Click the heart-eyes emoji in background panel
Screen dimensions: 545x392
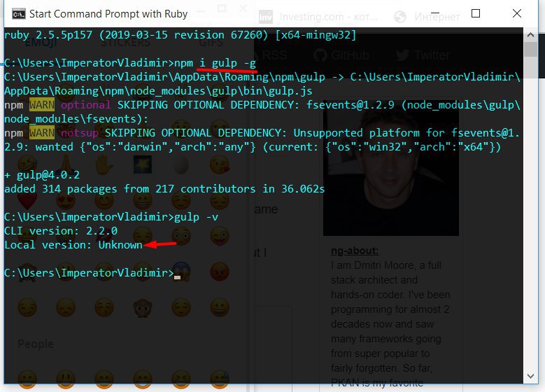tap(66, 201)
